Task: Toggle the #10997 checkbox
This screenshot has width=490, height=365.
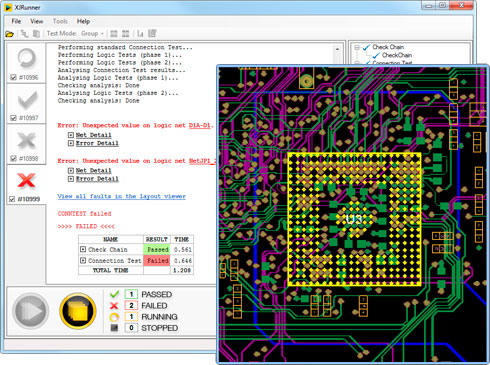Action: coord(13,118)
